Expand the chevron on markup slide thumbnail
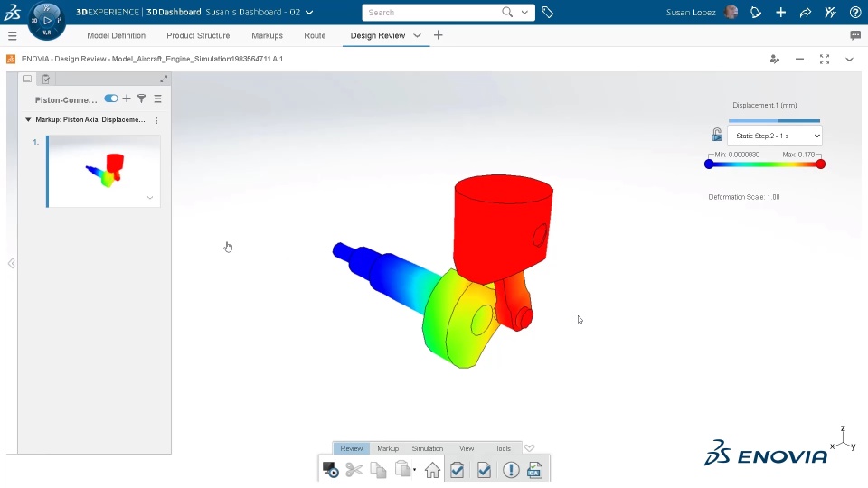 click(150, 198)
